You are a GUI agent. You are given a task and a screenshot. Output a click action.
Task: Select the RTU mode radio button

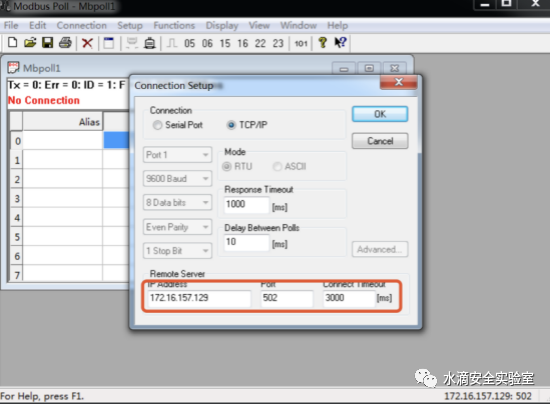tap(227, 166)
